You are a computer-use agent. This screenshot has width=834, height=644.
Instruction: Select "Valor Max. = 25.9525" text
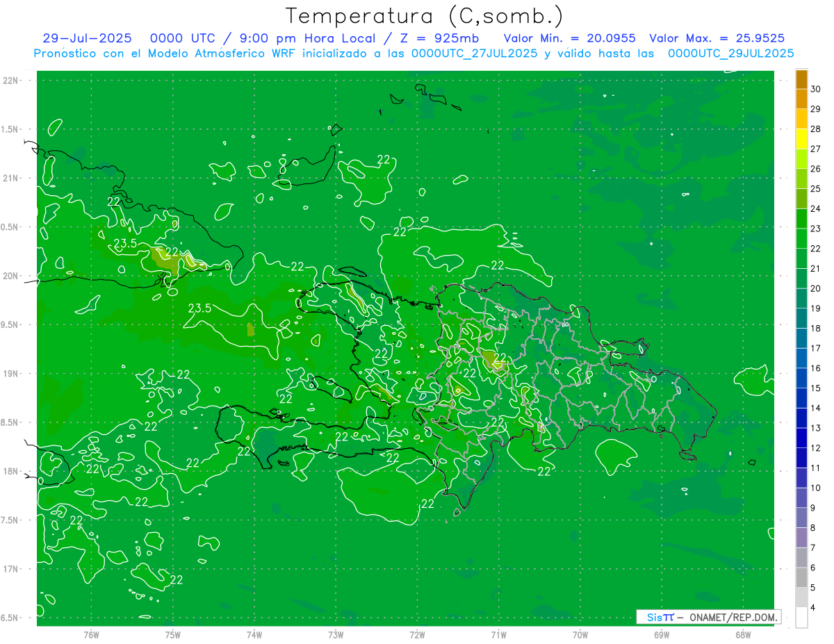pyautogui.click(x=717, y=38)
